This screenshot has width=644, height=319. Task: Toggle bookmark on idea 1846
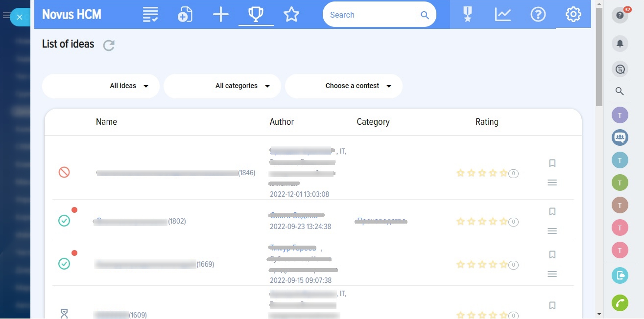(x=552, y=163)
